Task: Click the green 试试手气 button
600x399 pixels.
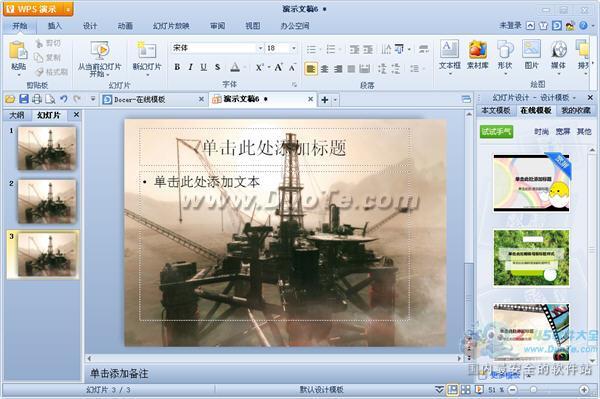Action: (497, 132)
